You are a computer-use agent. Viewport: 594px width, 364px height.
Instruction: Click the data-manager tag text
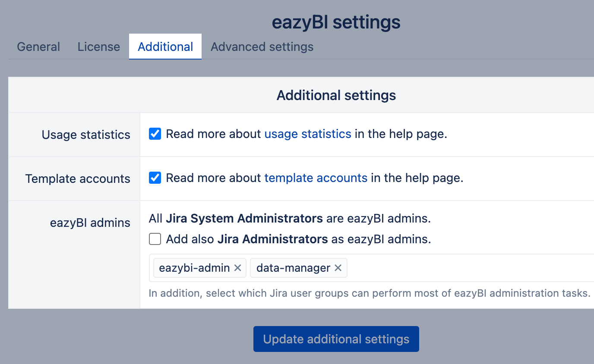coord(293,268)
